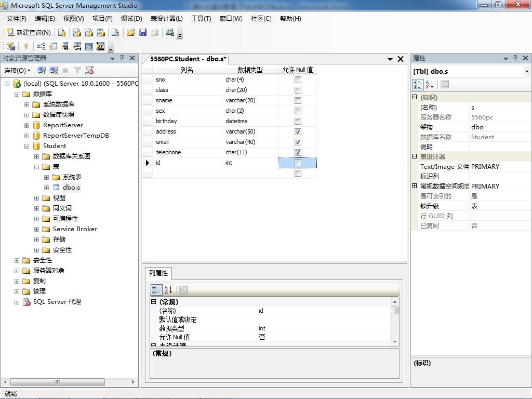532x399 pixels.
Task: Open Manage Spatial Indexes icon
Action: tap(101, 46)
